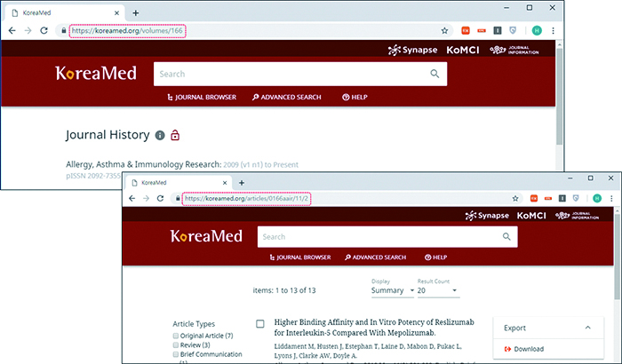622x364 pixels.
Task: Click the front window's vertical scrollbar
Action: pos(617,257)
